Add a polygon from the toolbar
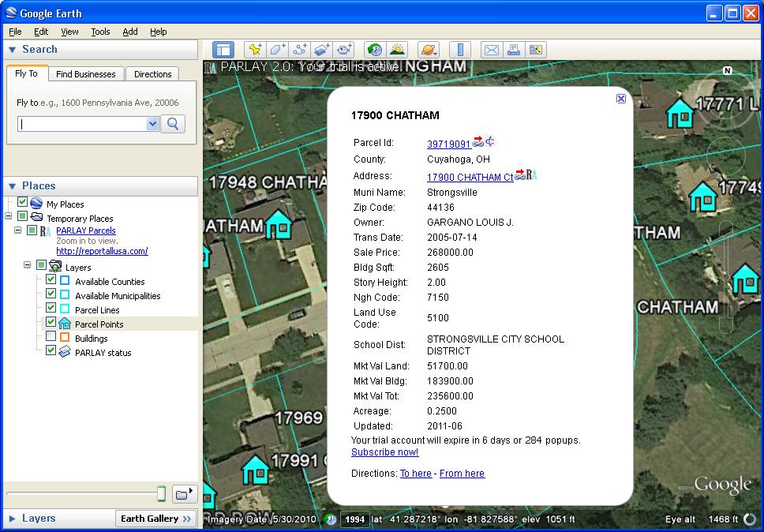Image resolution: width=764 pixels, height=532 pixels. pos(277,50)
